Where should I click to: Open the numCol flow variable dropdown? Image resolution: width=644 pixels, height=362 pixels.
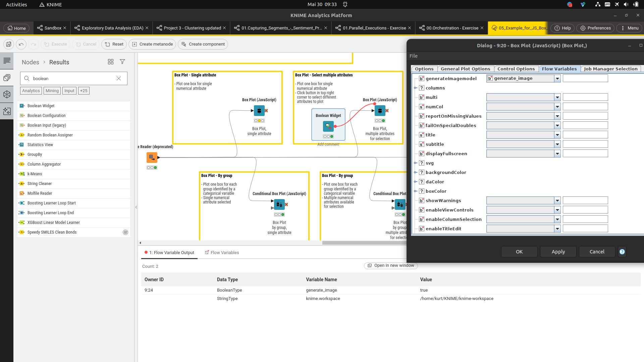coord(557,107)
